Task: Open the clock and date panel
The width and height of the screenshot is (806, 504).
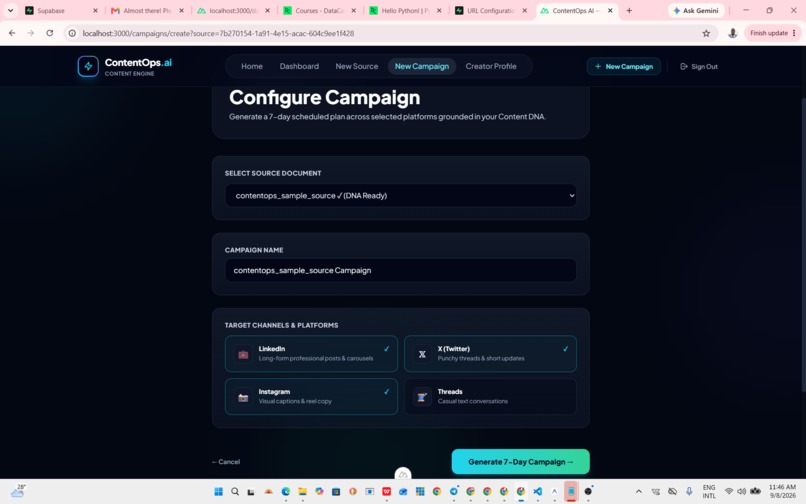Action: (x=782, y=491)
